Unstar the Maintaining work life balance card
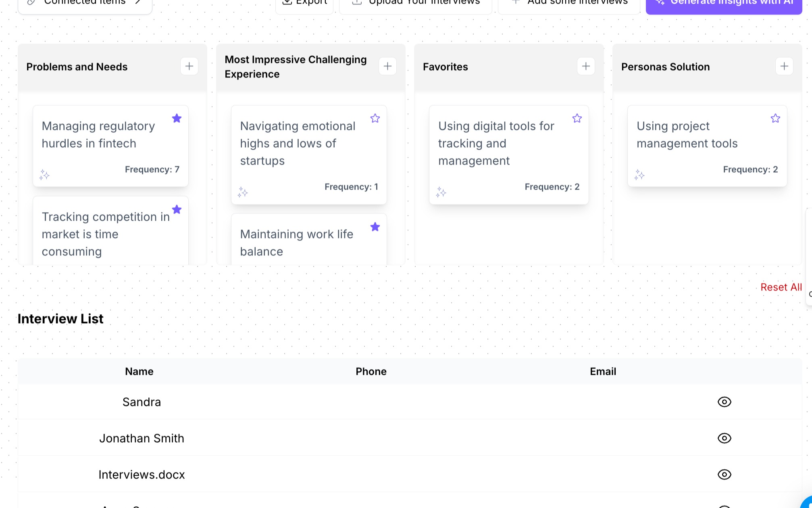 click(375, 227)
